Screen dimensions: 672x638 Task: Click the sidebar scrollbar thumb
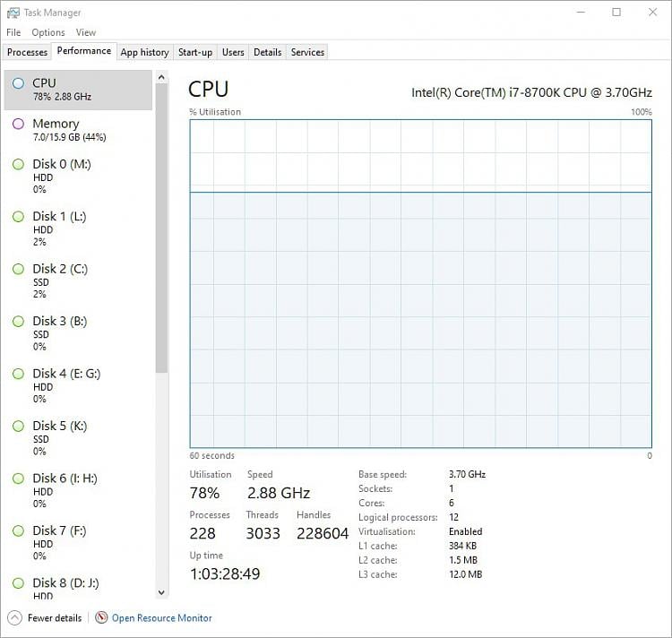161,228
